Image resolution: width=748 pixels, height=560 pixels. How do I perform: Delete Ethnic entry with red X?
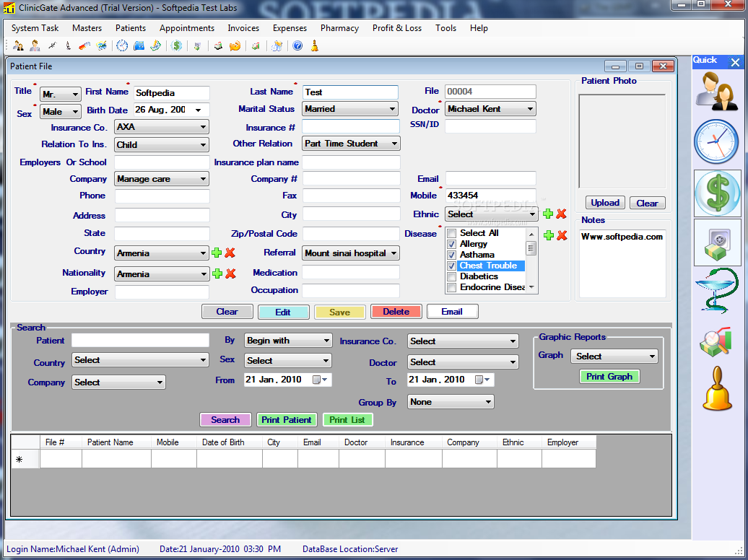click(562, 214)
